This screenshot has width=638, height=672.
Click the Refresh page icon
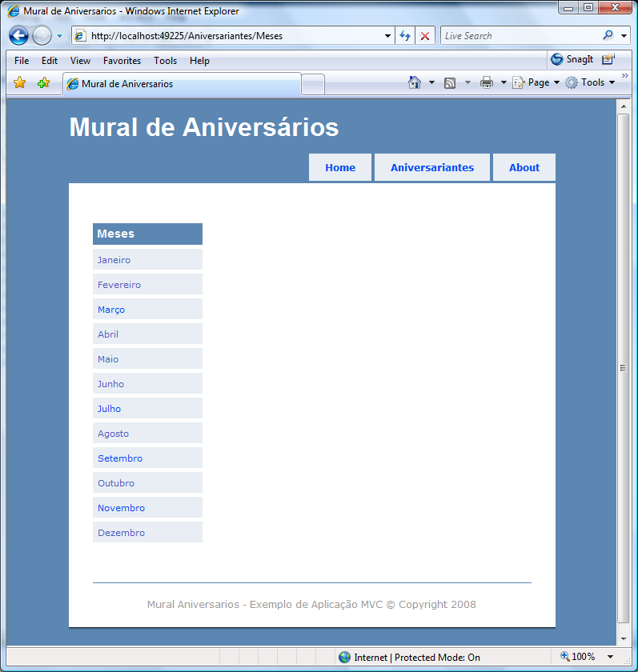point(405,36)
